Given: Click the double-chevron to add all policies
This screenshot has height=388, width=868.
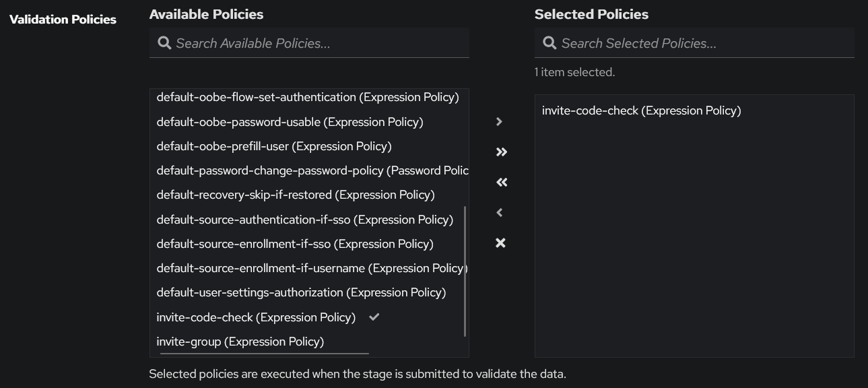Looking at the screenshot, I should pyautogui.click(x=500, y=152).
